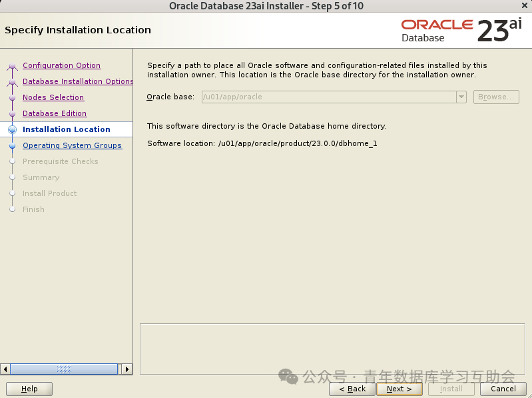This screenshot has width=532, height=398.
Task: Click the Finish step bullet
Action: (12, 209)
